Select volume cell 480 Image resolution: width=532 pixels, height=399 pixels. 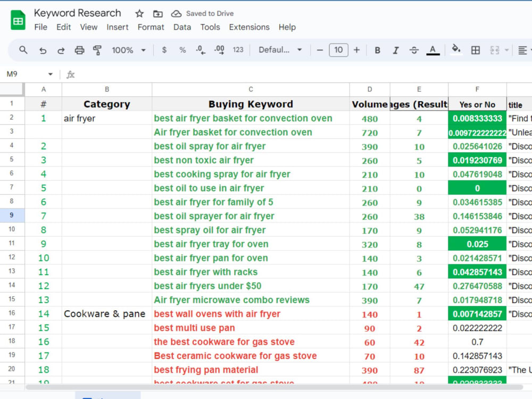[370, 118]
